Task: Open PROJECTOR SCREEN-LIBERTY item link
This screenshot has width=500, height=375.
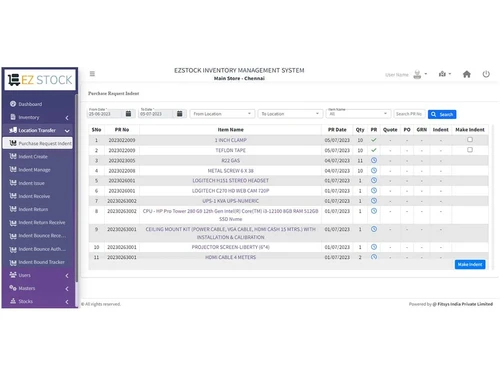Action: (231, 247)
